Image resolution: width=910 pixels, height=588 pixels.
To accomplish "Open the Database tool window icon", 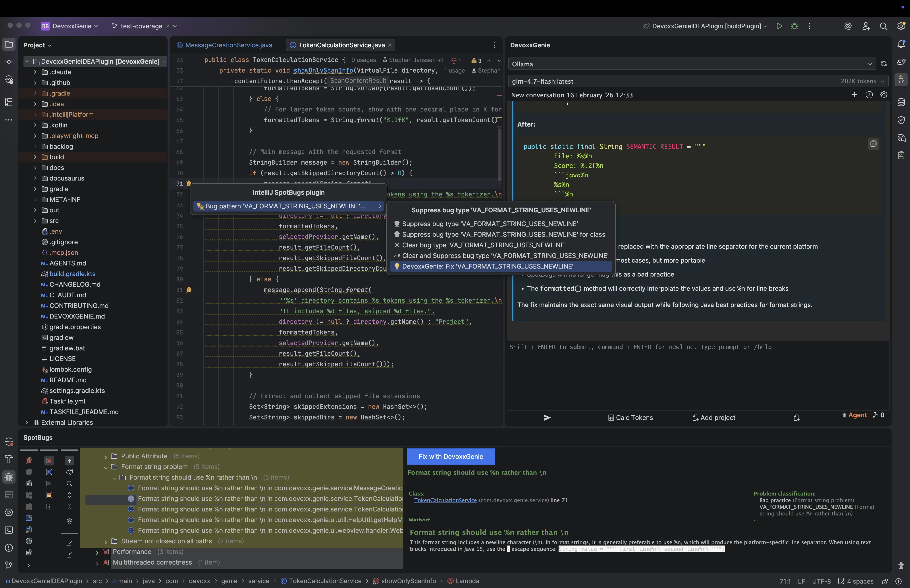I will coord(901,102).
